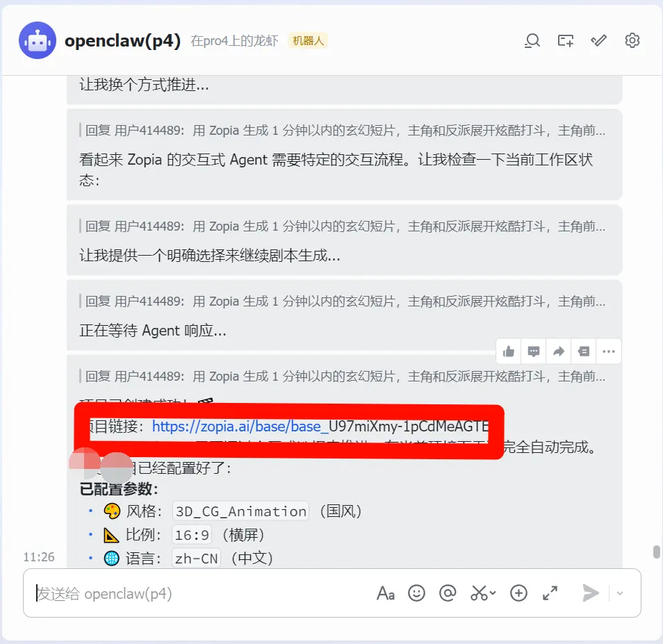Open send options dropdown arrow
Viewport: 663px width, 644px height.
tap(620, 593)
